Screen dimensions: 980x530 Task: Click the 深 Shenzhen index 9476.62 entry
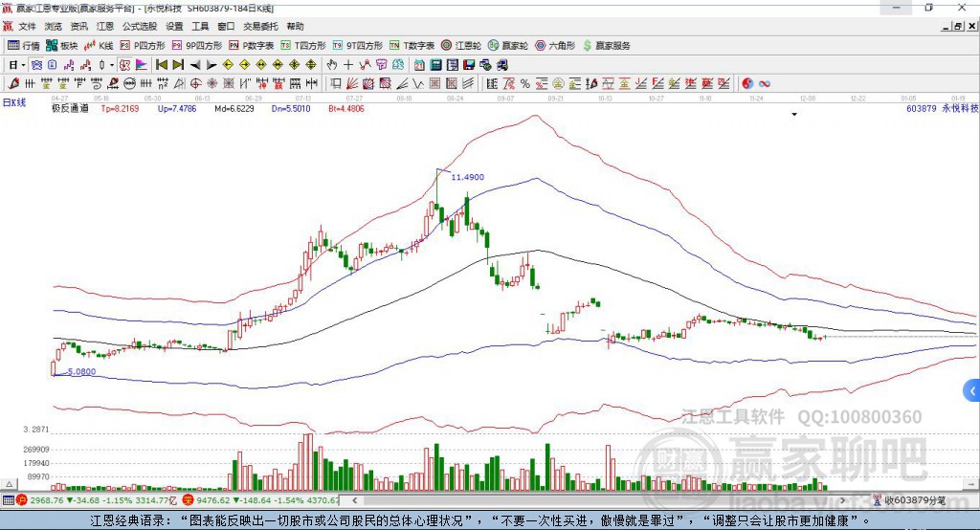coord(261,500)
